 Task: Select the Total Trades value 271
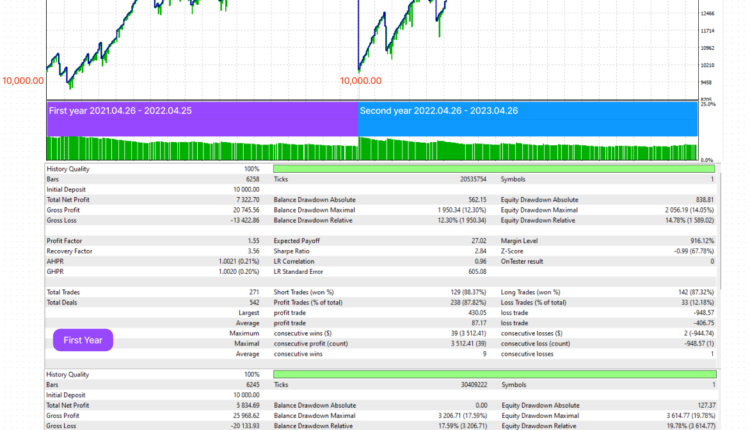tap(251, 292)
